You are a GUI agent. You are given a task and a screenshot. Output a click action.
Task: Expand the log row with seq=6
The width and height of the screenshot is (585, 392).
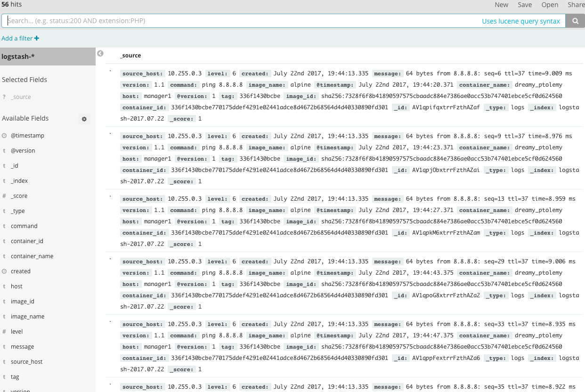pyautogui.click(x=111, y=71)
